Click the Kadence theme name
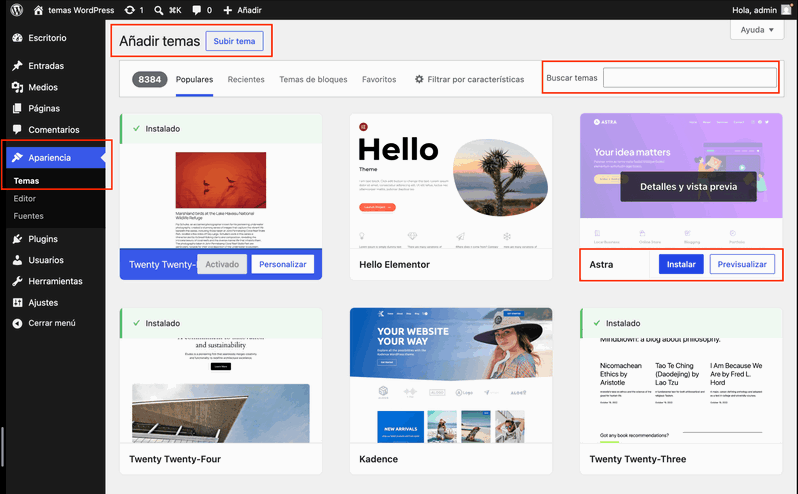 (378, 459)
